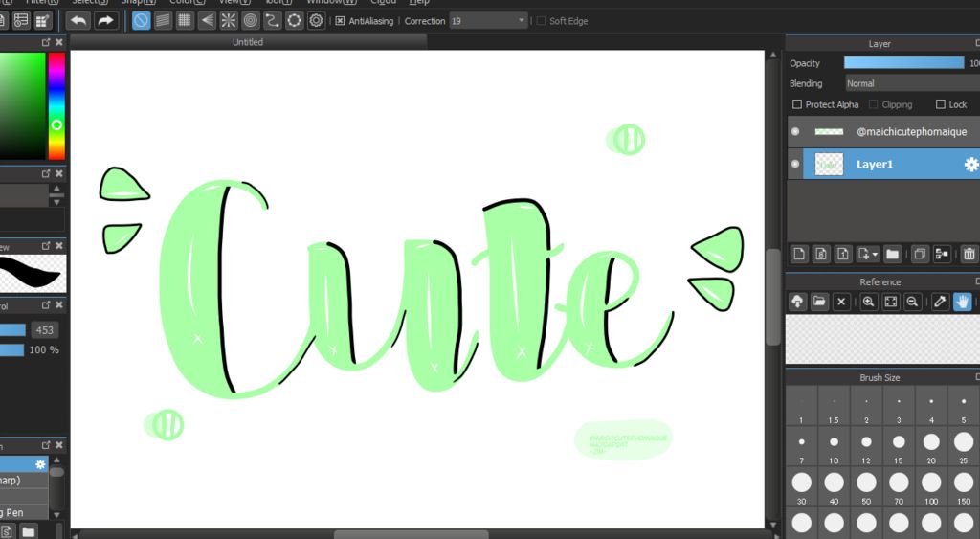The width and height of the screenshot is (980, 539).
Task: Toggle the AntiAliasing checkbox
Action: tap(340, 21)
